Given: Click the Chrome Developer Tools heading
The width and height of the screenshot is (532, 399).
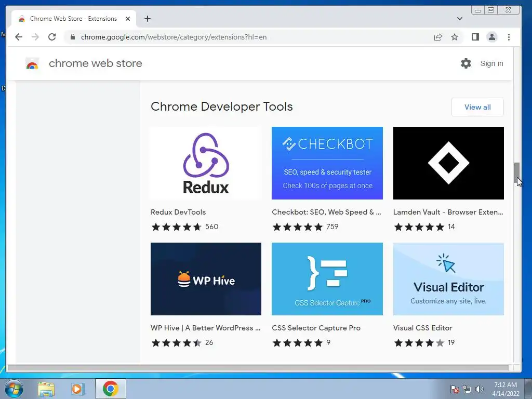Looking at the screenshot, I should tap(221, 107).
